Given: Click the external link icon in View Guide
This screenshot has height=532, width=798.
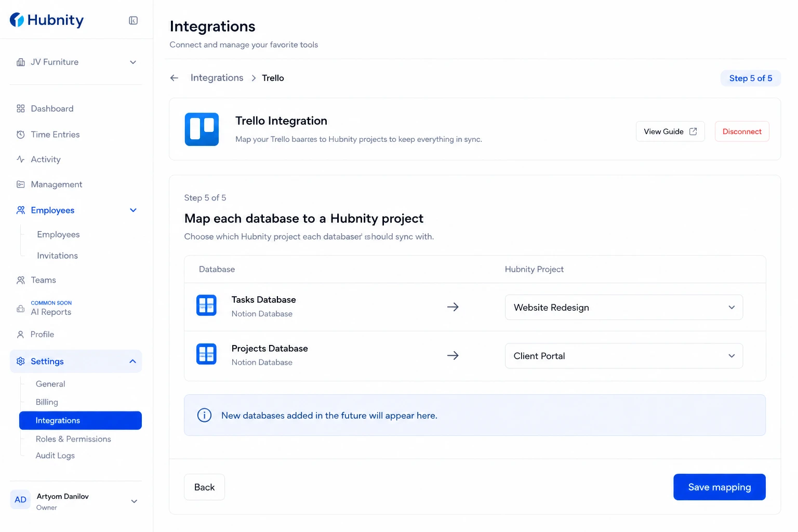Looking at the screenshot, I should (x=693, y=131).
